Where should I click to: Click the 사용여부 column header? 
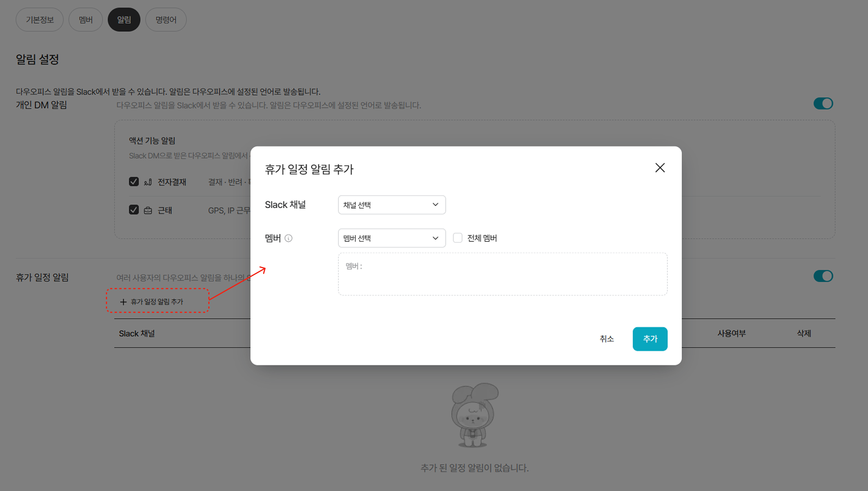[x=731, y=333]
